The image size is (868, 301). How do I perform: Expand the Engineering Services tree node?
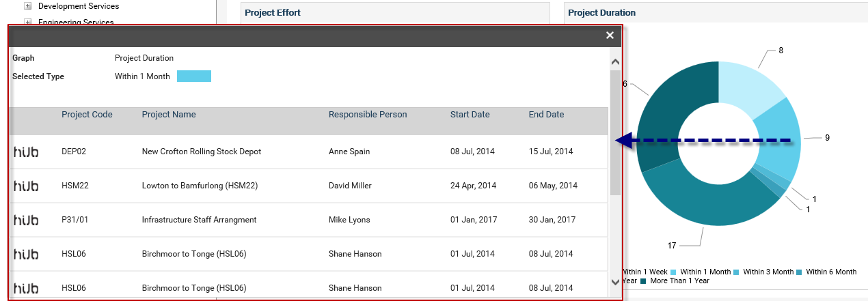coord(28,22)
